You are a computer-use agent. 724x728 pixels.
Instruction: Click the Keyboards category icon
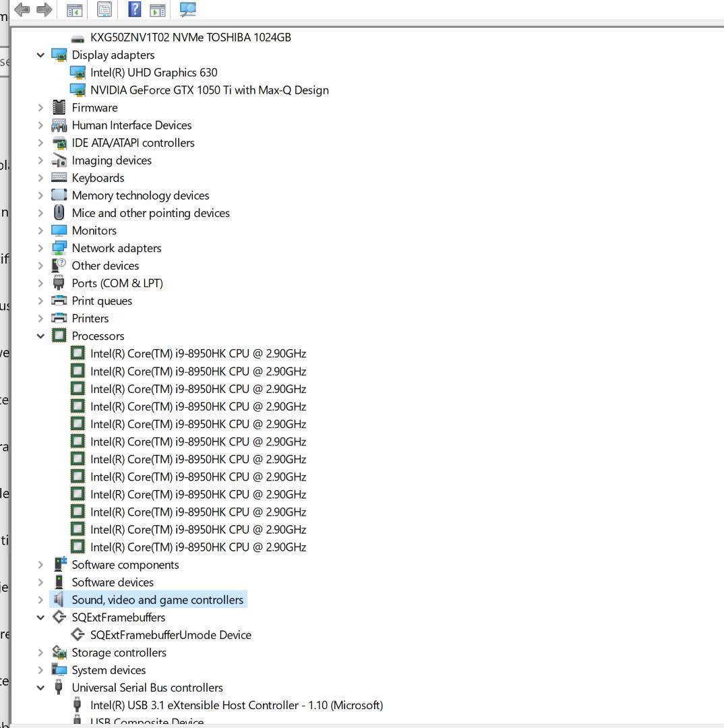pos(59,177)
